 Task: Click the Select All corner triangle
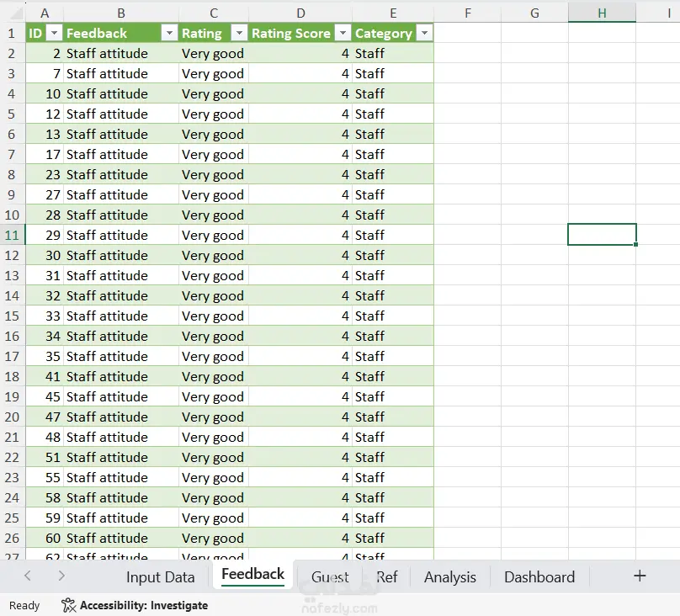click(16, 13)
